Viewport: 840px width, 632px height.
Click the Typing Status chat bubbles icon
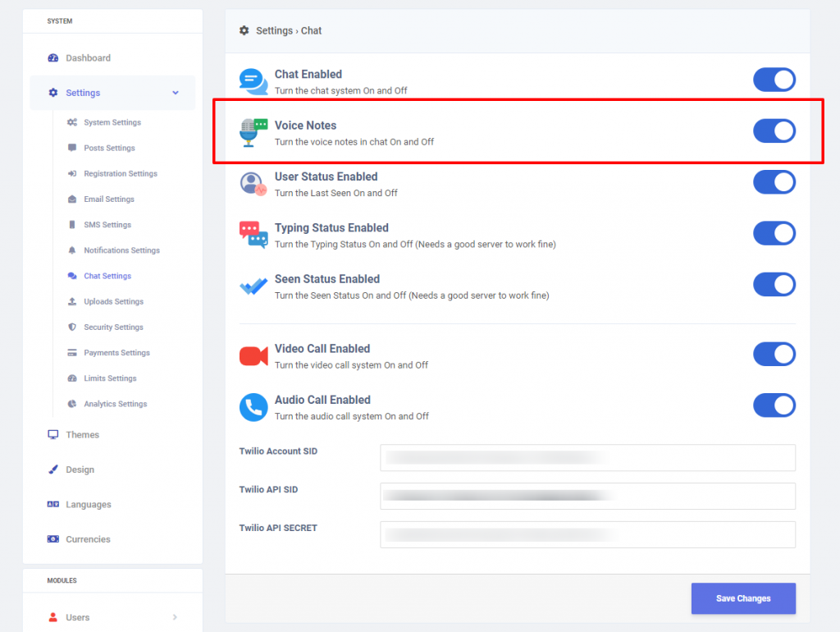click(253, 235)
